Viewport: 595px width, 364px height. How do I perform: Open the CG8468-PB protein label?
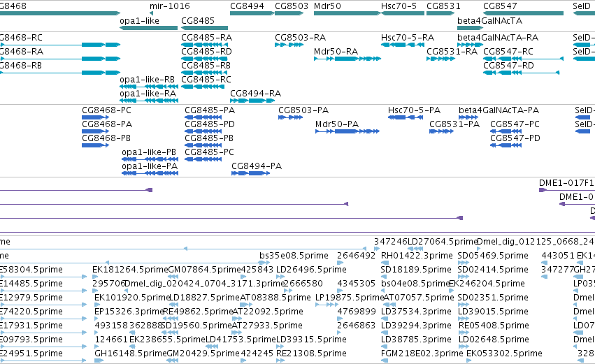tap(106, 138)
